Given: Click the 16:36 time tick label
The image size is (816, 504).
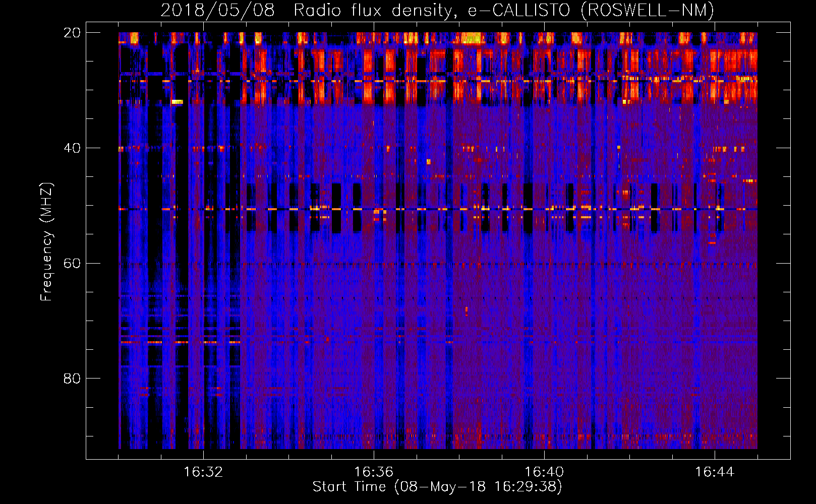Looking at the screenshot, I should 374,472.
